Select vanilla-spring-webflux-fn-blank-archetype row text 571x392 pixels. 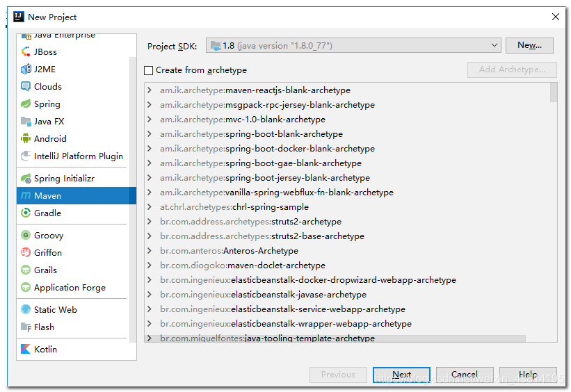click(x=277, y=193)
